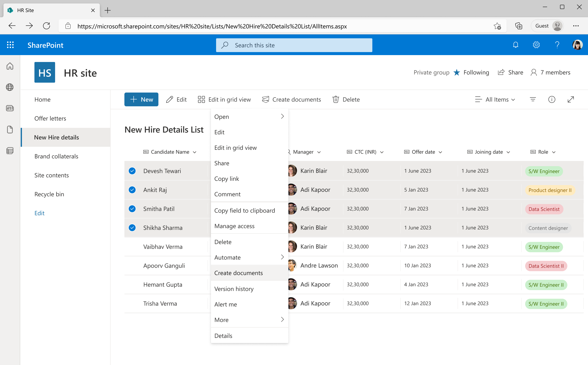Image resolution: width=588 pixels, height=365 pixels.
Task: Click Create documents in the command bar
Action: 291,99
